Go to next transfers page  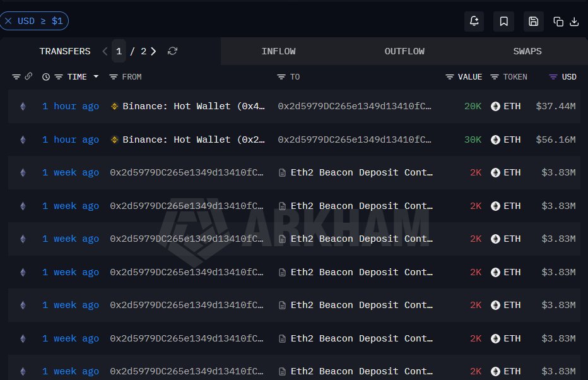click(153, 51)
